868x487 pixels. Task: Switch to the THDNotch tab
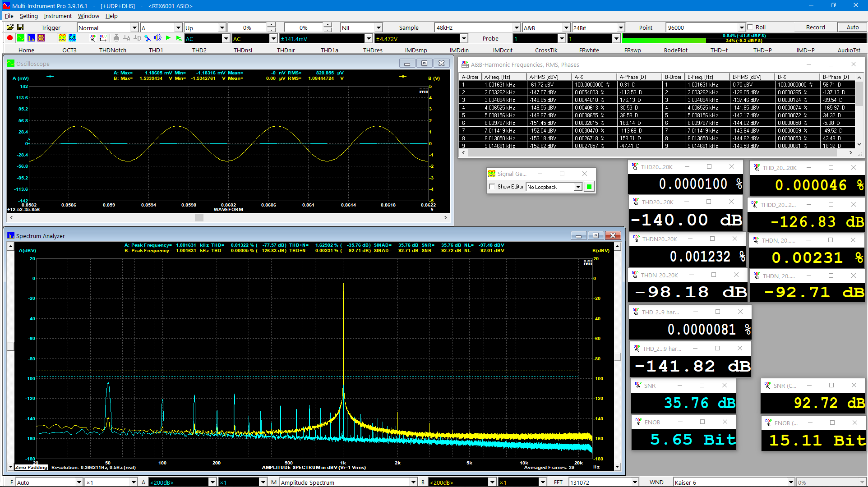tap(112, 50)
